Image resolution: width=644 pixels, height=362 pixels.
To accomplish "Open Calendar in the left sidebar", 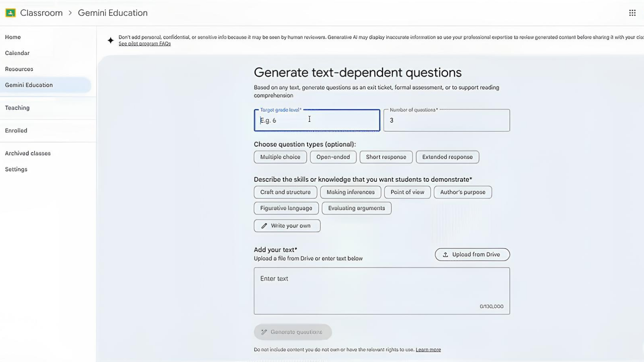I will [x=17, y=53].
